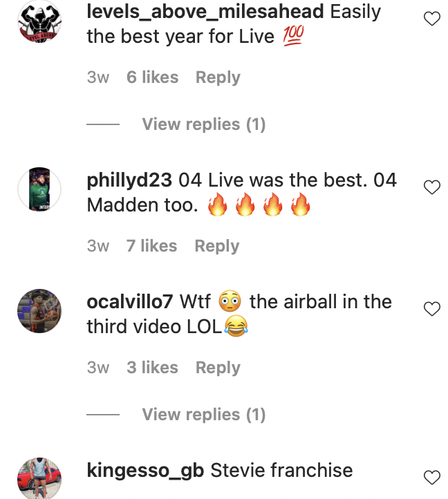Like phillyd23's comment using heart icon
Viewport: 448px width, 499px height.
(432, 187)
